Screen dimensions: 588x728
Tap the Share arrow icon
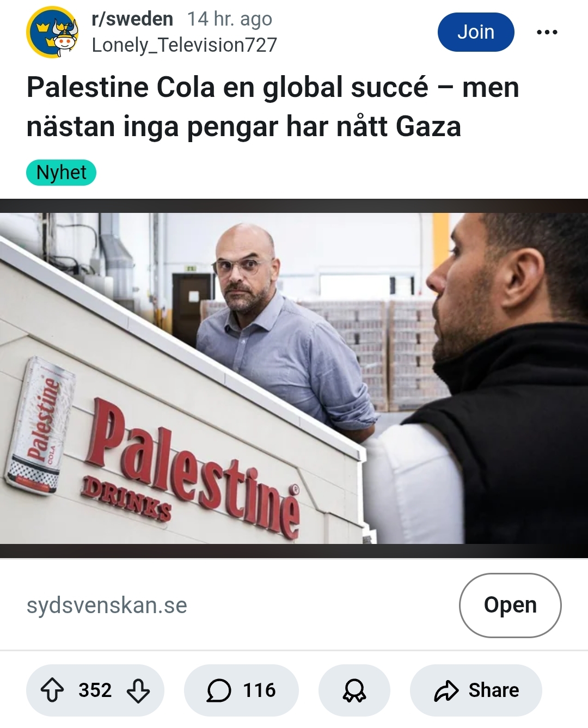point(446,690)
